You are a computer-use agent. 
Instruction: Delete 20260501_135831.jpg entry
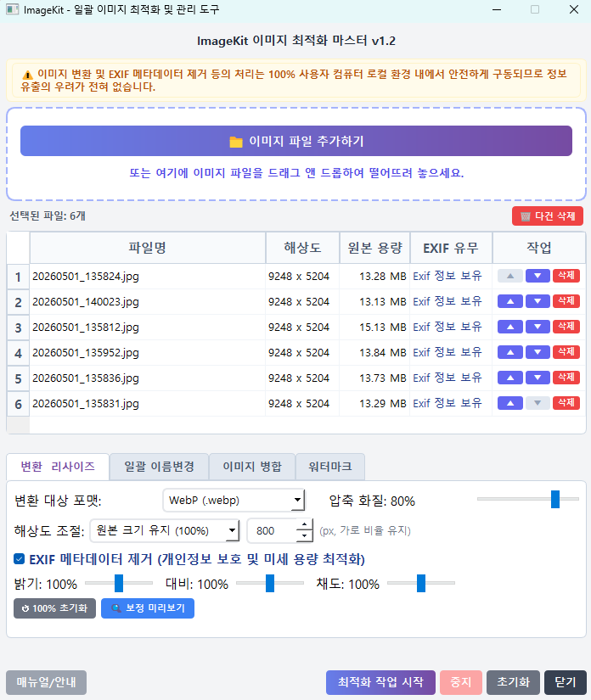click(566, 403)
